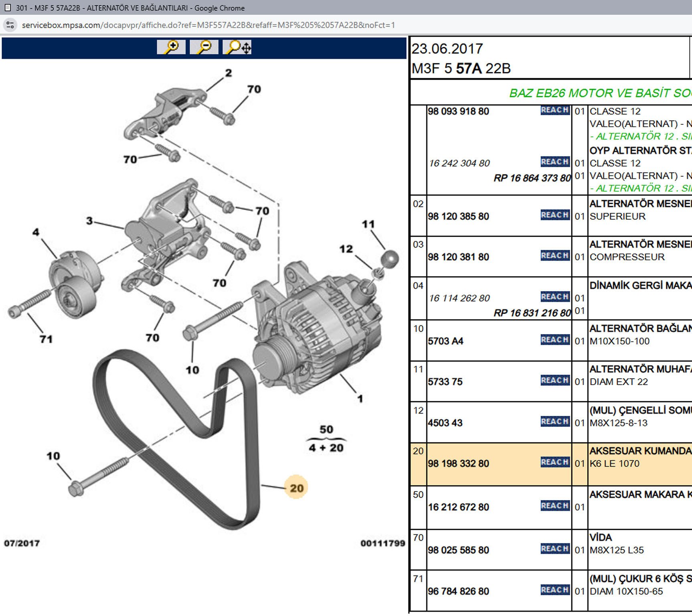
Task: Open part number 98 198 332 80
Action: 458,464
